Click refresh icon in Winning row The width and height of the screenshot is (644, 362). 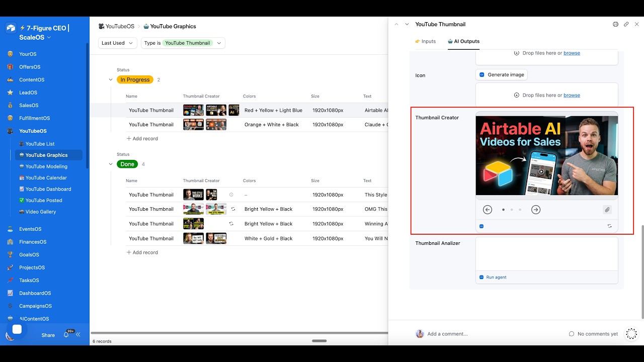(231, 224)
